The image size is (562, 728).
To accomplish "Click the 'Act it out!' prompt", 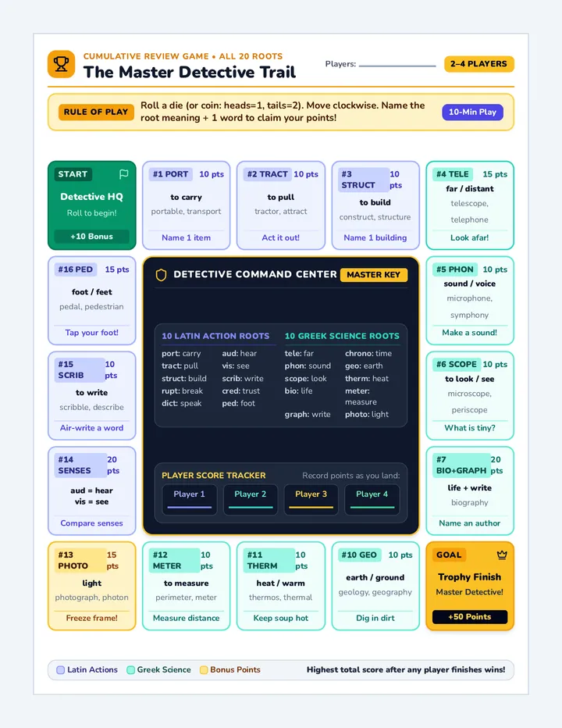I will [x=281, y=237].
